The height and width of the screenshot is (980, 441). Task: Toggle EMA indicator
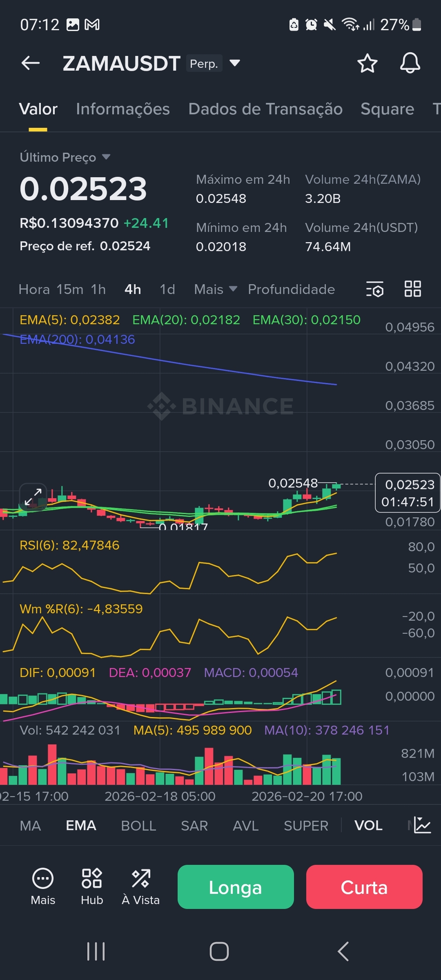pos(81,825)
